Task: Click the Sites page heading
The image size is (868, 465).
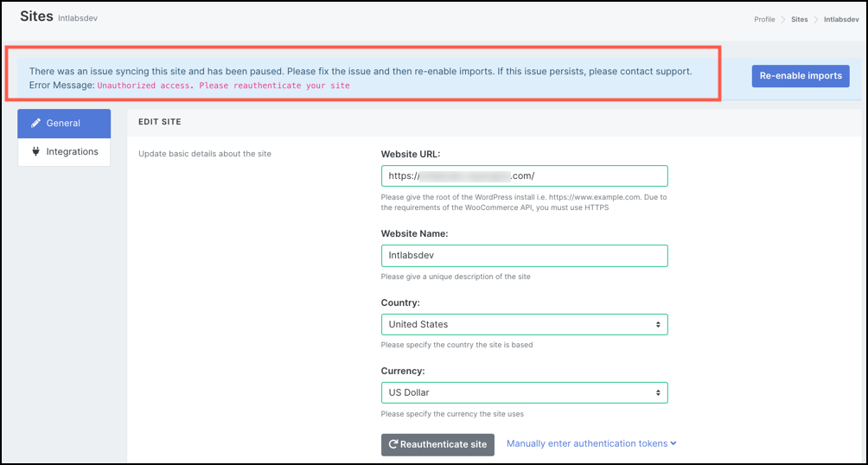Action: [x=36, y=16]
